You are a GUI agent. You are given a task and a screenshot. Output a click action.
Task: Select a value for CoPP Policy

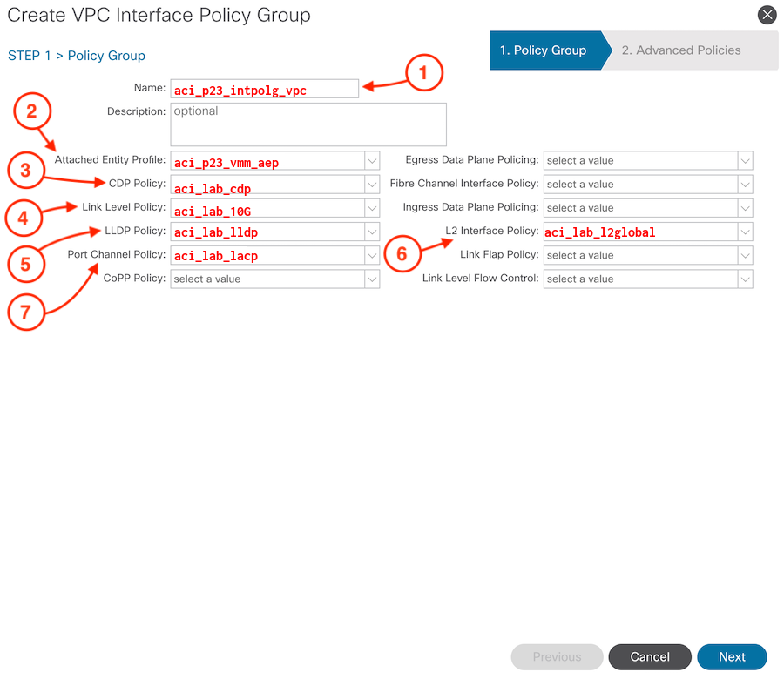275,279
